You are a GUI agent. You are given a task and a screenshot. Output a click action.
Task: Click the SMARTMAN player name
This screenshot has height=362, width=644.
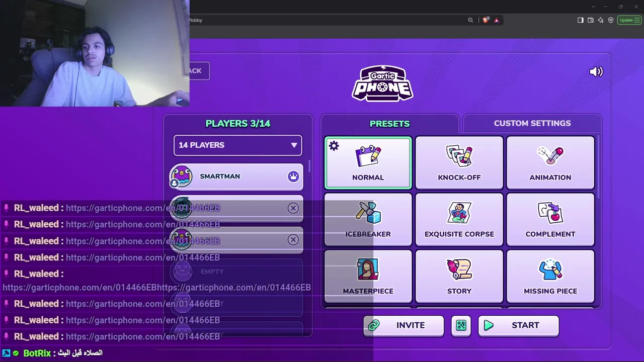coord(220,176)
